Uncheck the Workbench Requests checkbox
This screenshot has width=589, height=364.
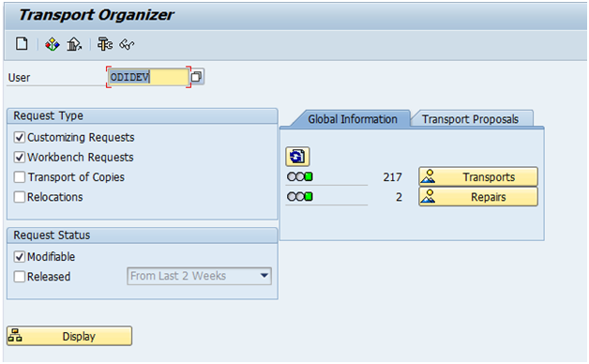(20, 158)
